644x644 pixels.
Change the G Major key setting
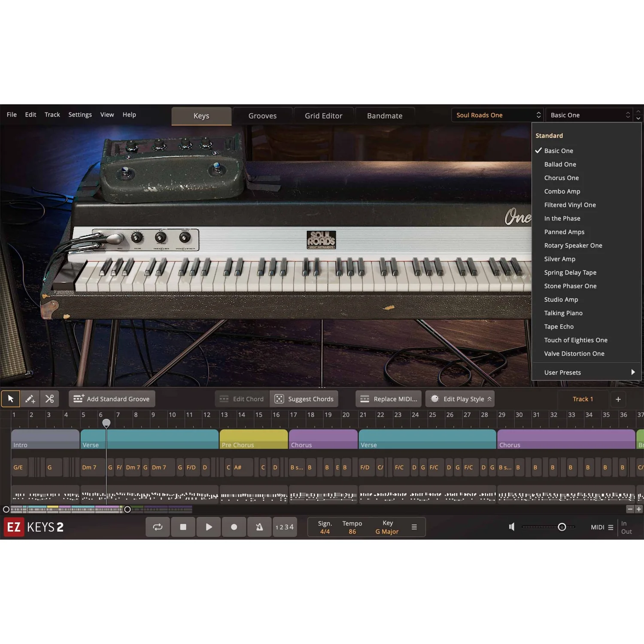pyautogui.click(x=387, y=532)
